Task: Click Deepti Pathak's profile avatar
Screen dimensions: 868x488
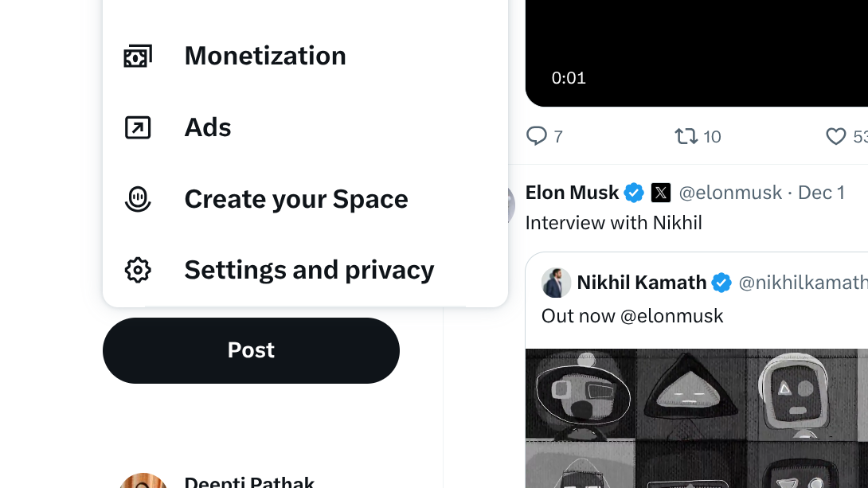Action: tap(143, 480)
